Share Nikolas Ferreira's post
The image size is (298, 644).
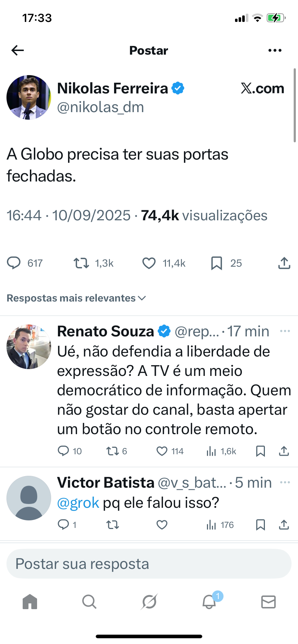click(x=284, y=263)
